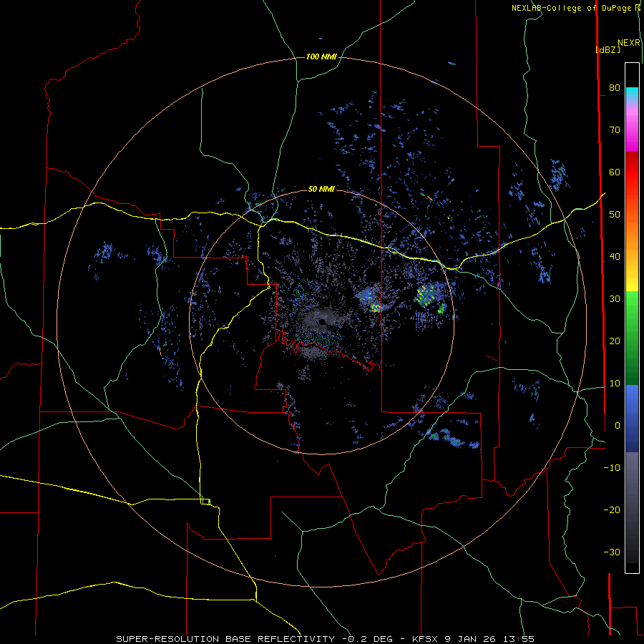The width and height of the screenshot is (644, 644).
Task: Click the 70 value on the dBZ scale
Action: (x=615, y=130)
